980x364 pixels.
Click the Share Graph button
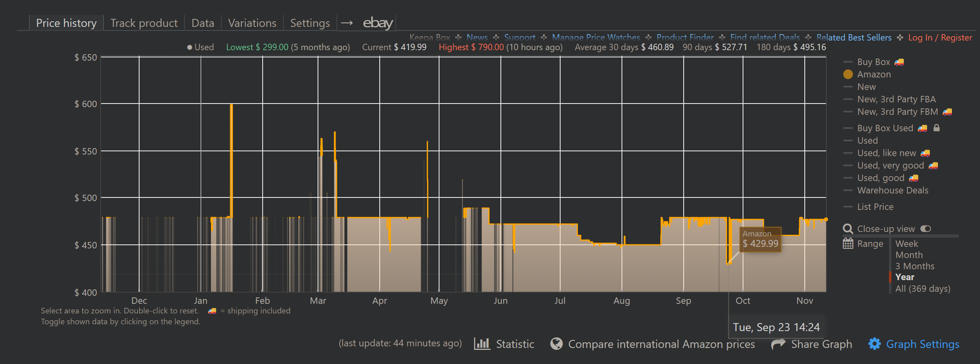point(821,344)
